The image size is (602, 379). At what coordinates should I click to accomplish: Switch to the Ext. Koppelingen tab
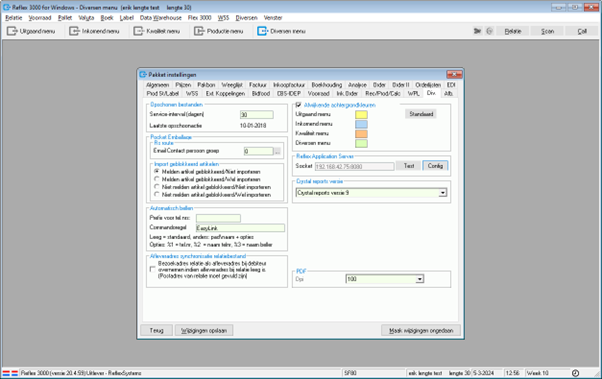[225, 93]
